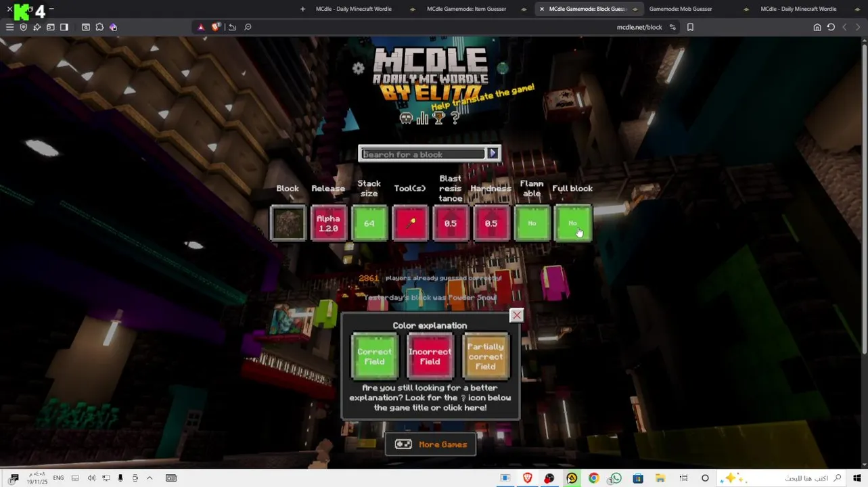
Task: Open the browser hamburger menu
Action: point(9,27)
